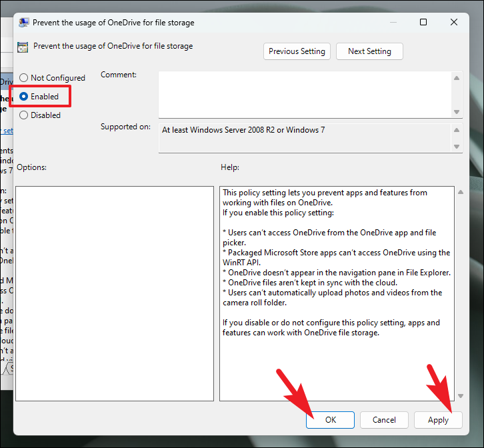Click the 'Supported on:' label
This screenshot has width=484, height=448.
pyautogui.click(x=125, y=127)
